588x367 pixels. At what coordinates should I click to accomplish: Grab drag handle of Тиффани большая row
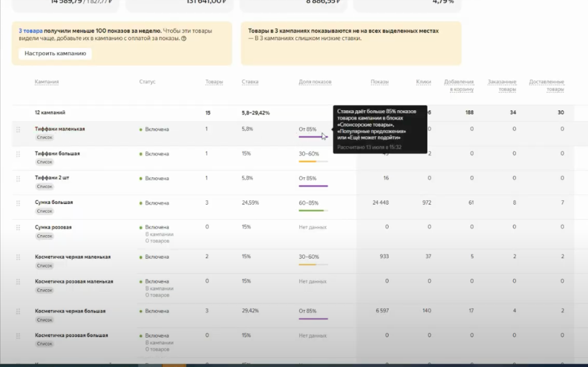point(18,154)
